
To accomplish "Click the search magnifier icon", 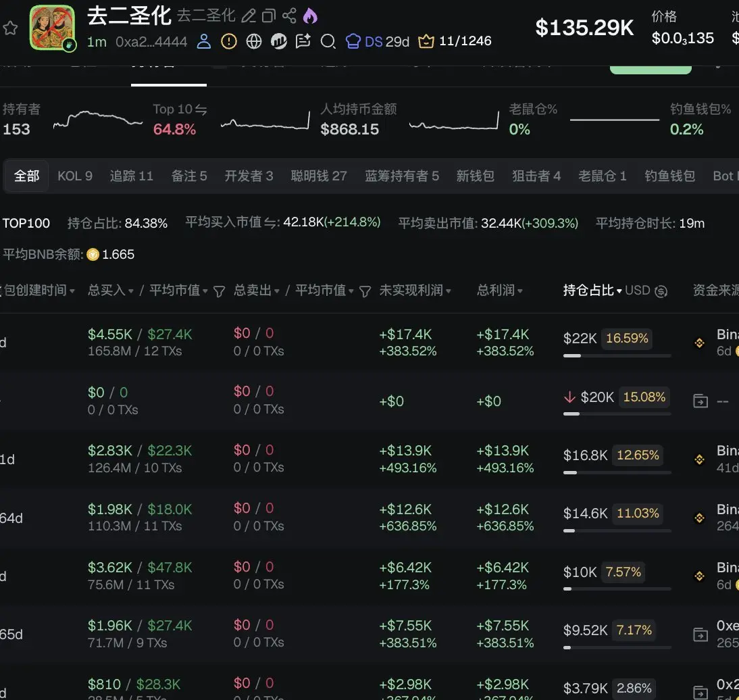I will tap(328, 42).
